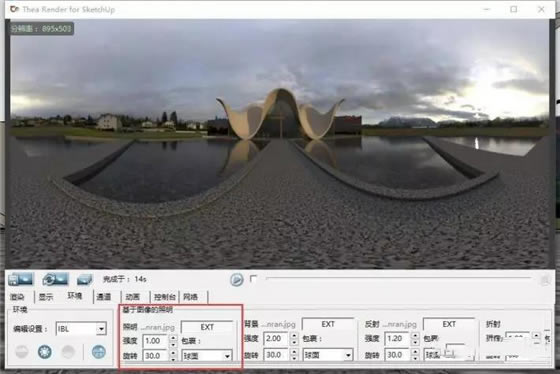This screenshot has width=560, height=374.
Task: Click the save image icon in toolbar
Action: point(20,279)
